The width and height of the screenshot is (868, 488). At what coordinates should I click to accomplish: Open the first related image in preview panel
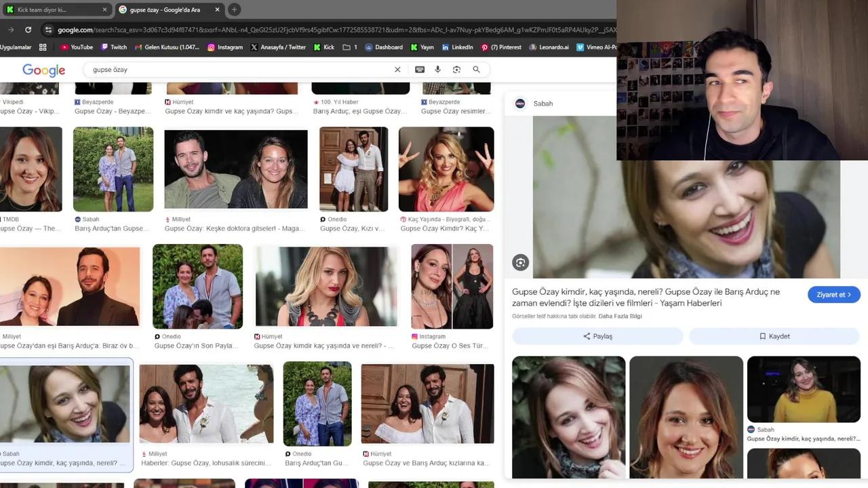(568, 418)
